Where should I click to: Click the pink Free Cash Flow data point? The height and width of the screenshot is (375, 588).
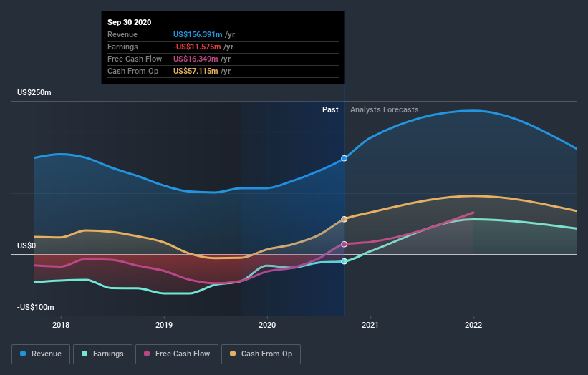pyautogui.click(x=344, y=244)
